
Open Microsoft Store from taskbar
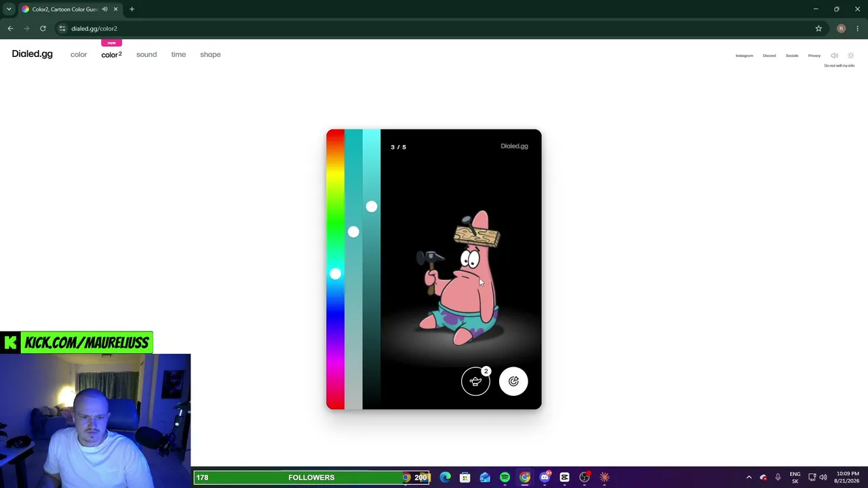(465, 478)
